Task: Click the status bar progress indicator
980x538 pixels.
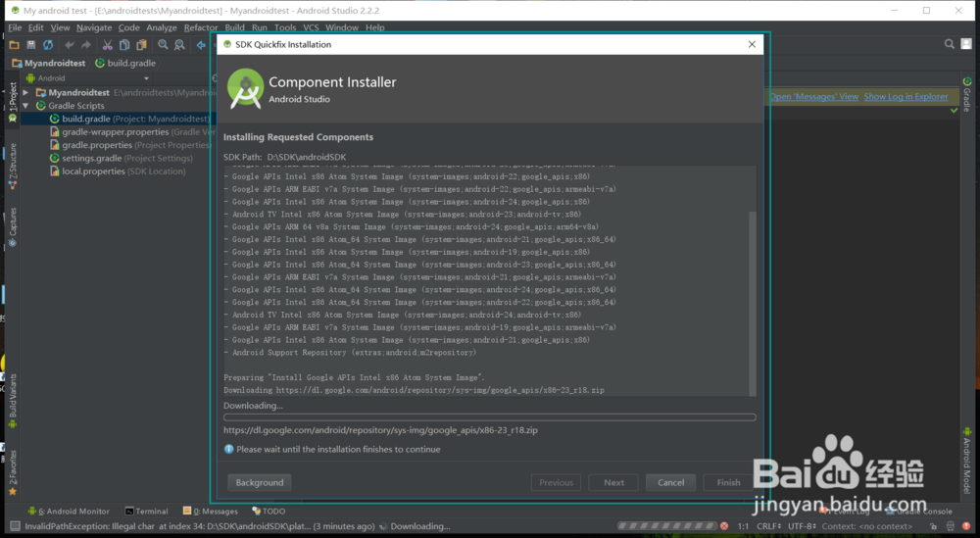Action: (x=666, y=526)
